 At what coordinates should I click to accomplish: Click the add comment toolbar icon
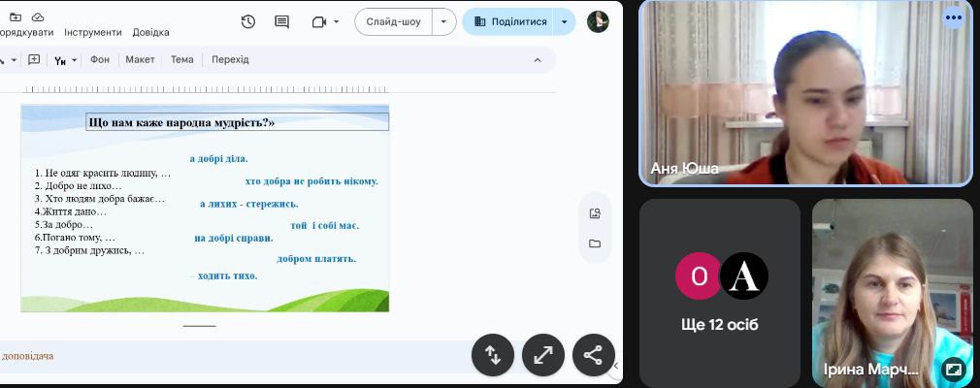click(x=34, y=60)
